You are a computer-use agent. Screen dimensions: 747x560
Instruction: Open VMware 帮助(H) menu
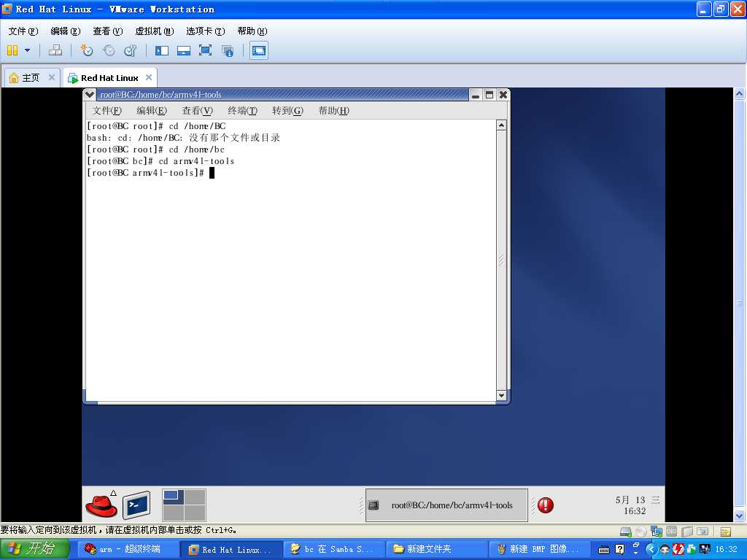pyautogui.click(x=252, y=31)
